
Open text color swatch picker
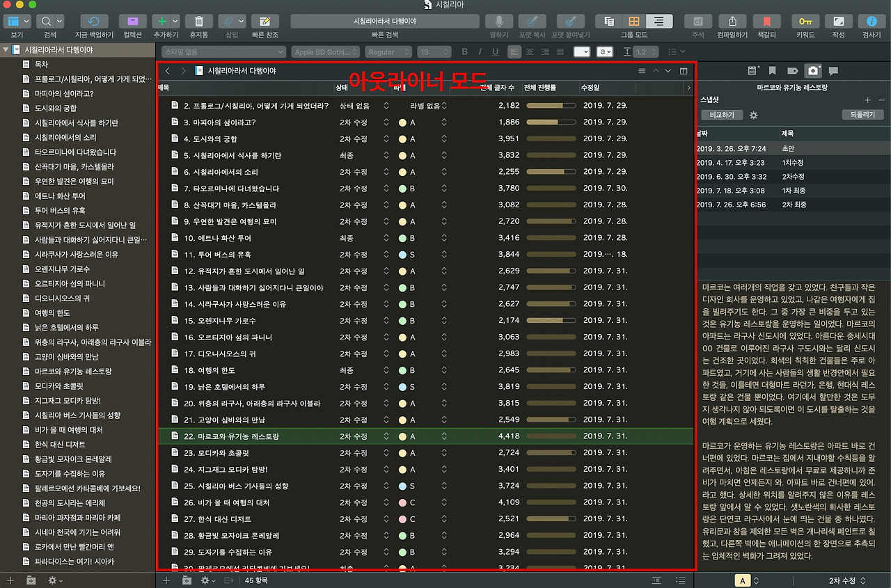pos(581,51)
